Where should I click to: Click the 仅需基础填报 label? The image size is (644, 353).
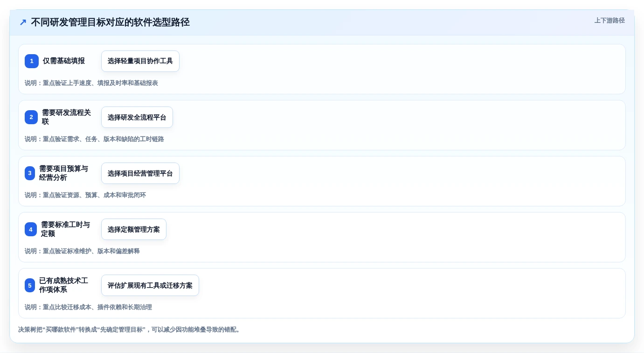pos(64,61)
